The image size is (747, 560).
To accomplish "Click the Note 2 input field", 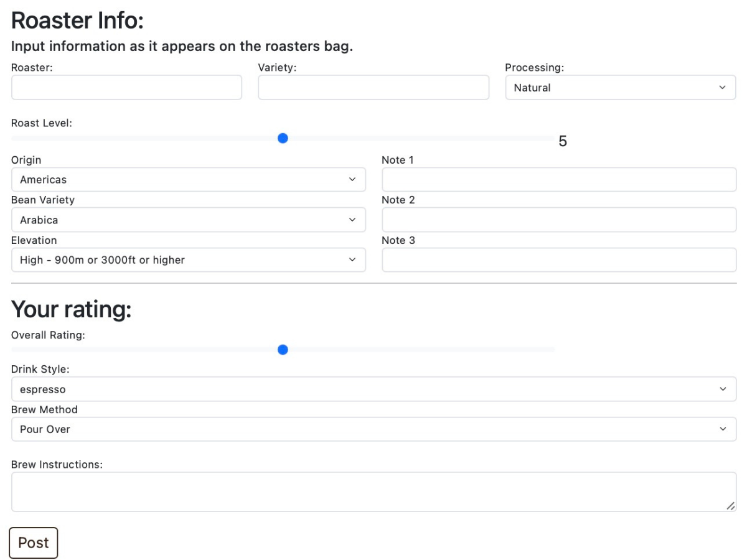I will click(559, 220).
